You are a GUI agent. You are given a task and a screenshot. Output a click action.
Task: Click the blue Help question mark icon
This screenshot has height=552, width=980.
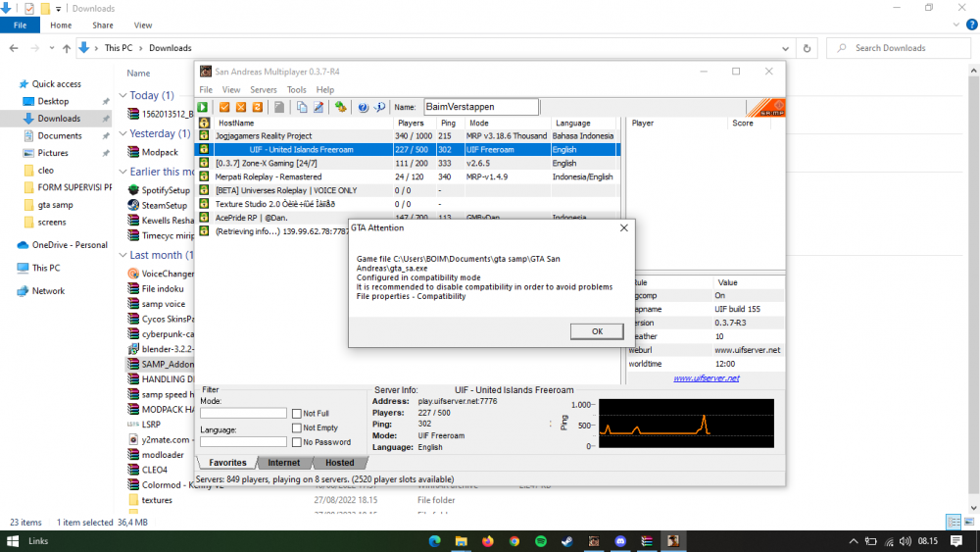364,107
